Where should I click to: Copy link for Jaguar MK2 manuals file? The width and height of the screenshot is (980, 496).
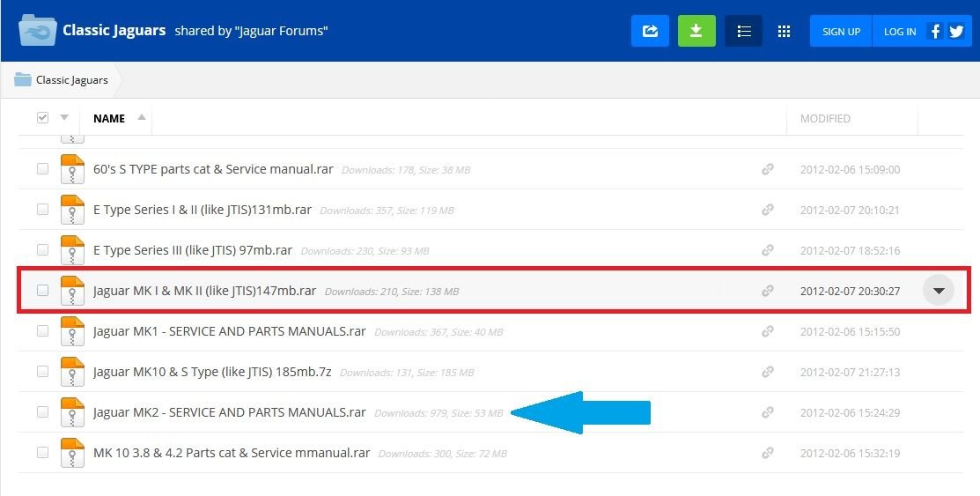pos(768,412)
